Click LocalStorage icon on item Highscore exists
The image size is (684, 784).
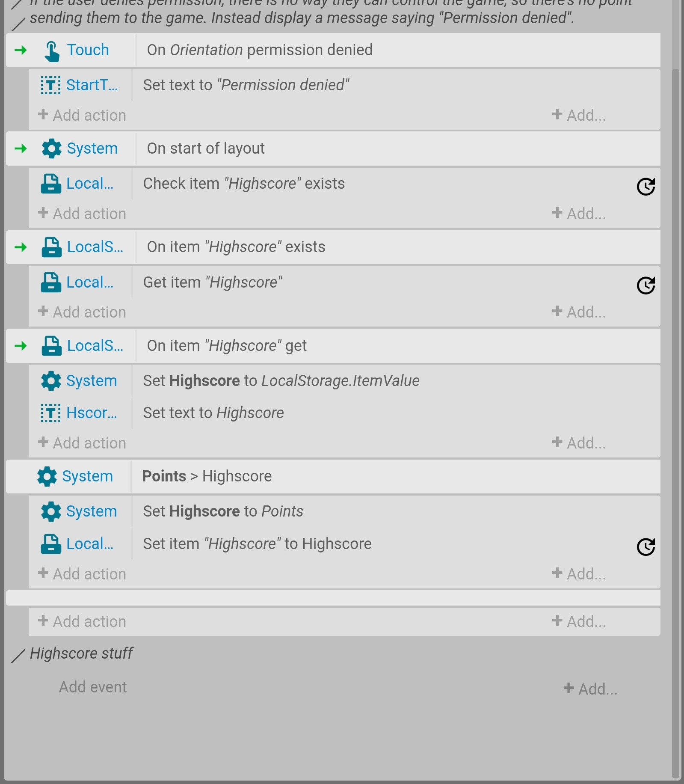(x=51, y=247)
